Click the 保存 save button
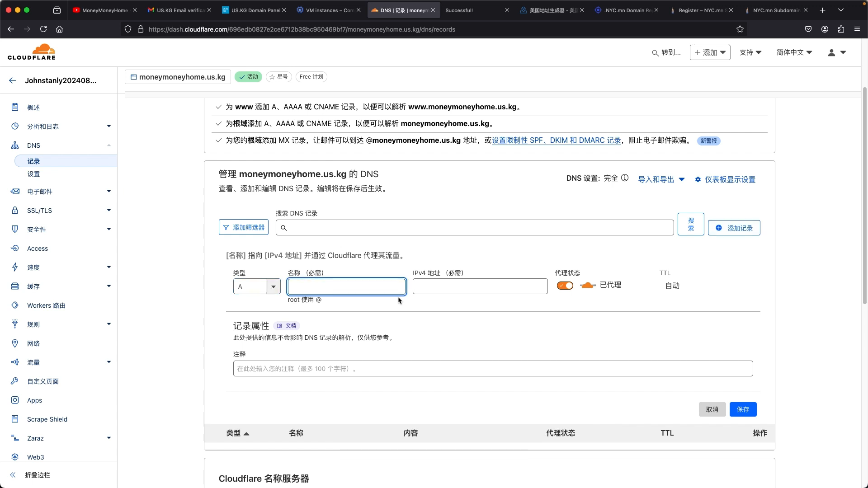Screen dimensions: 868x488 pyautogui.click(x=743, y=409)
